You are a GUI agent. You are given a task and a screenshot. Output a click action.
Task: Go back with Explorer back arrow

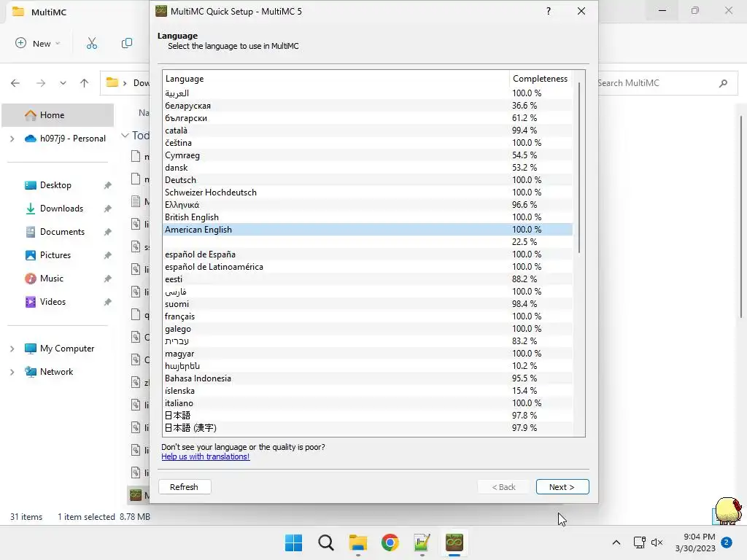15,83
